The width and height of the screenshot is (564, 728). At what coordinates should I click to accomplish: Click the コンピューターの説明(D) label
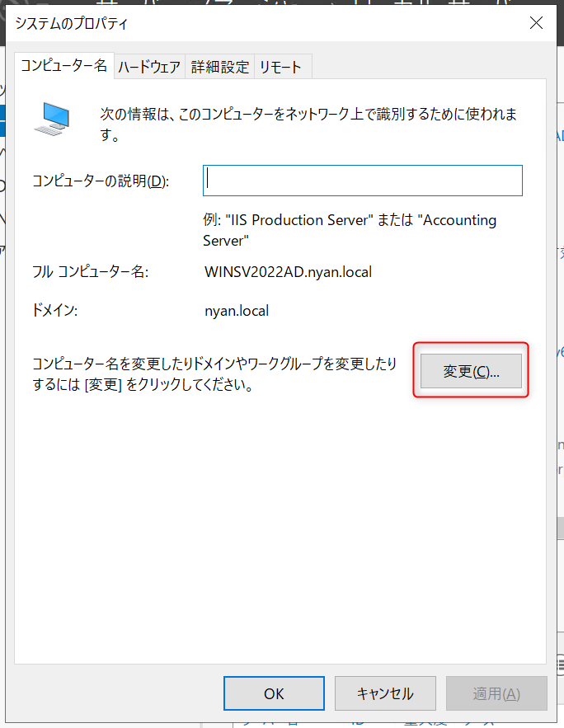tap(100, 181)
